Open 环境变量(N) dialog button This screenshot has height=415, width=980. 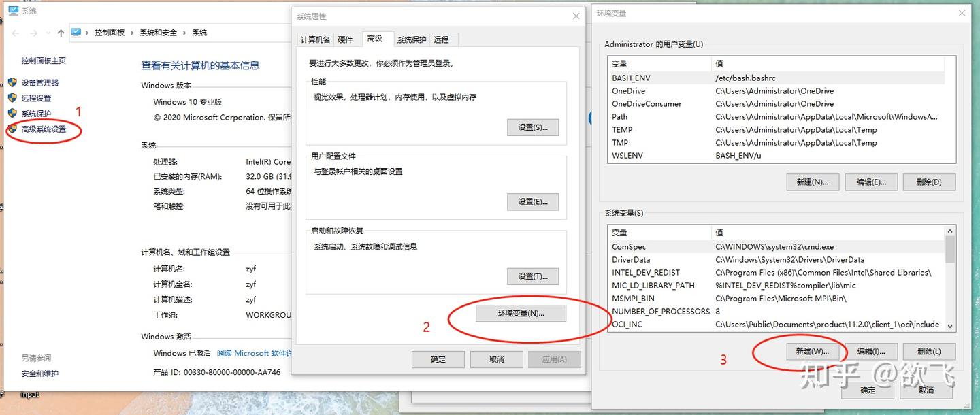[521, 314]
